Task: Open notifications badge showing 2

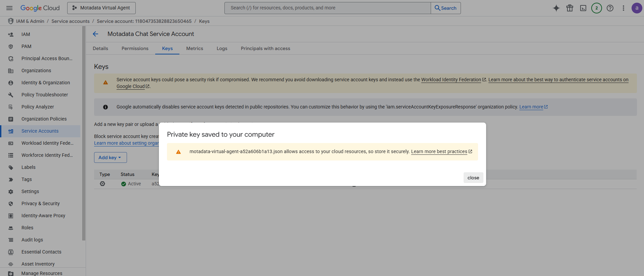Action: pyautogui.click(x=596, y=8)
